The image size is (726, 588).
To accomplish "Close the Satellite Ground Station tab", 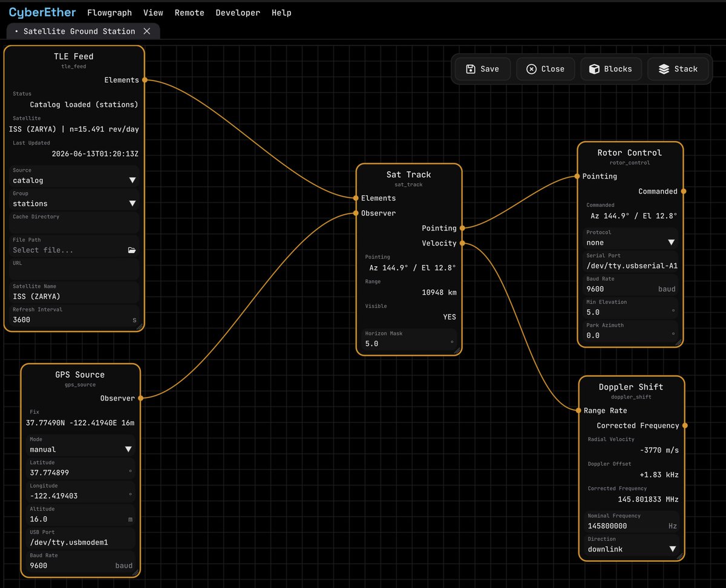I will coord(147,31).
